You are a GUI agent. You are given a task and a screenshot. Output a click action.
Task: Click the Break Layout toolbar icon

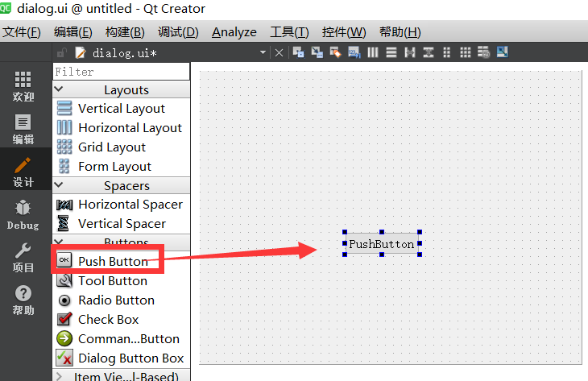click(484, 52)
